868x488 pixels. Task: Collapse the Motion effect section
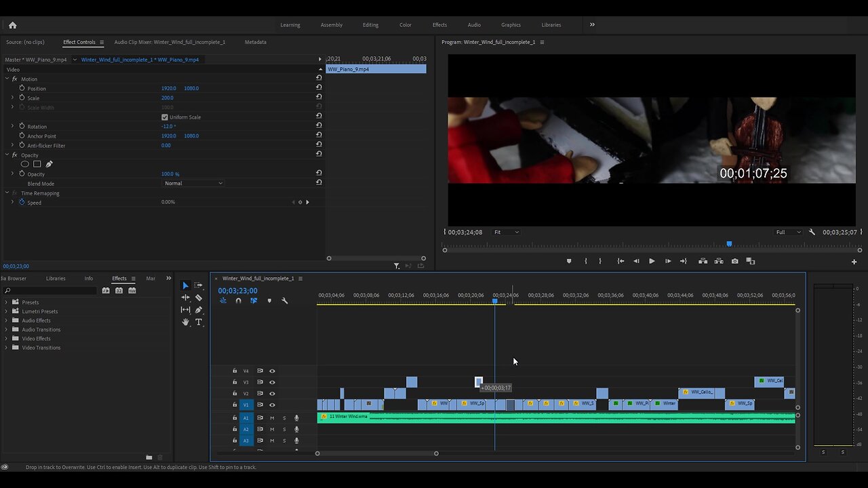pyautogui.click(x=7, y=79)
